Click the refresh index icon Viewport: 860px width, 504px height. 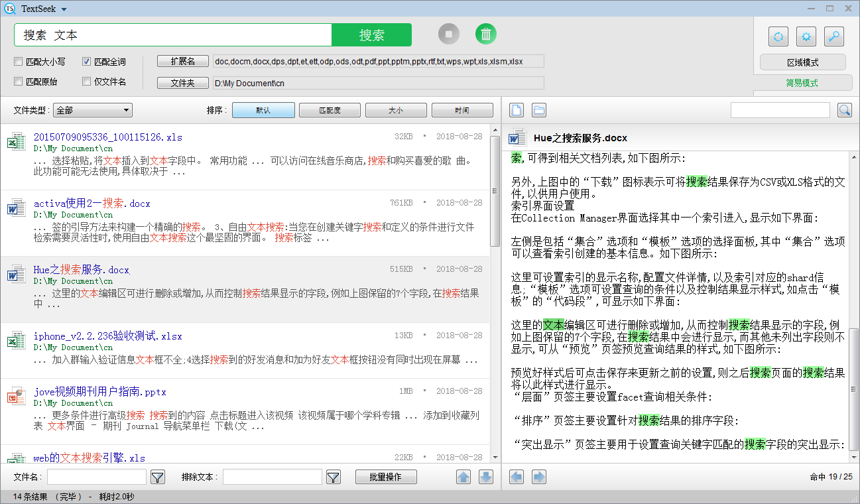[x=778, y=36]
